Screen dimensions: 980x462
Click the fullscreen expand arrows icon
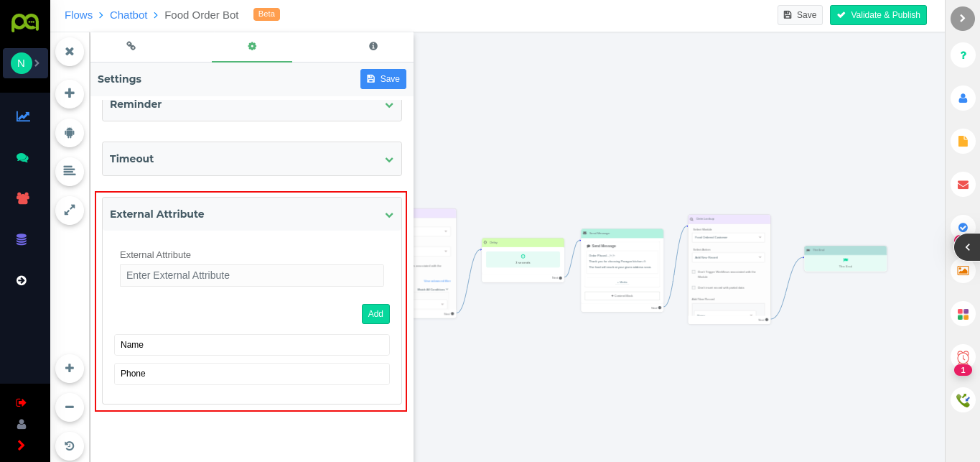[x=70, y=210]
